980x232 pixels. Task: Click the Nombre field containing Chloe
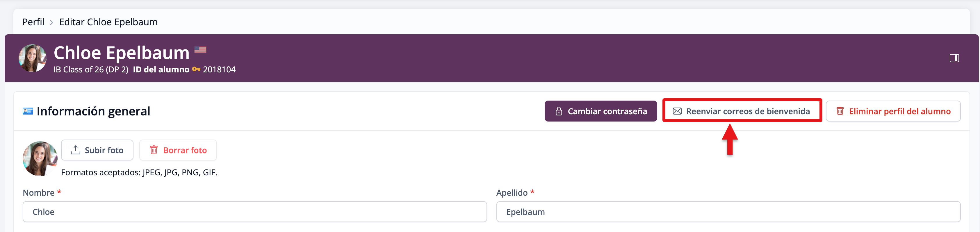tap(254, 212)
